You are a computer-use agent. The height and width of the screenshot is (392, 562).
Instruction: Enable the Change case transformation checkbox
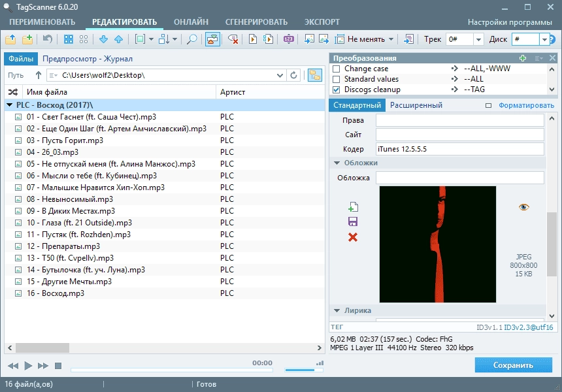click(x=336, y=69)
